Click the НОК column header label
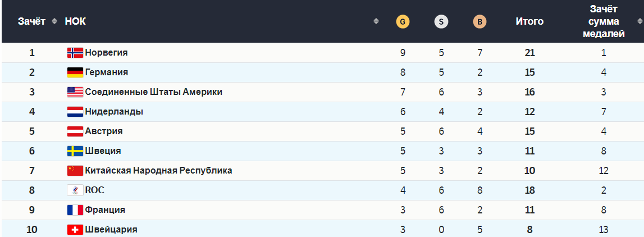 [x=75, y=21]
